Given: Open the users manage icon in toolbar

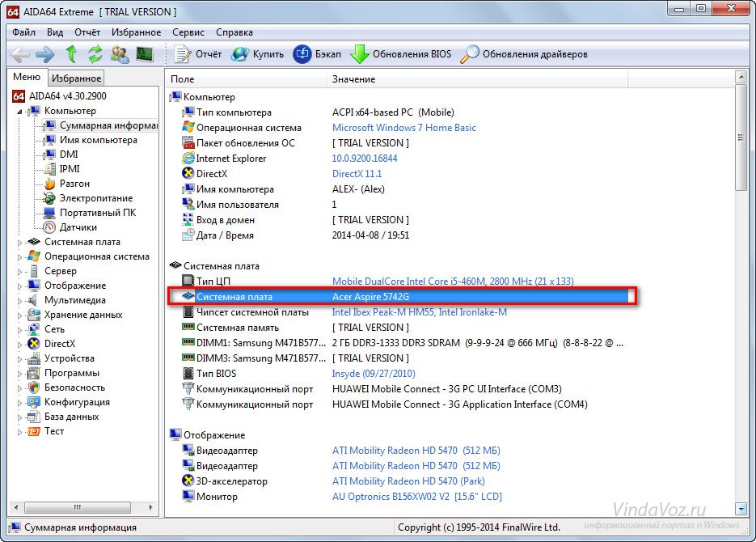Looking at the screenshot, I should (120, 54).
